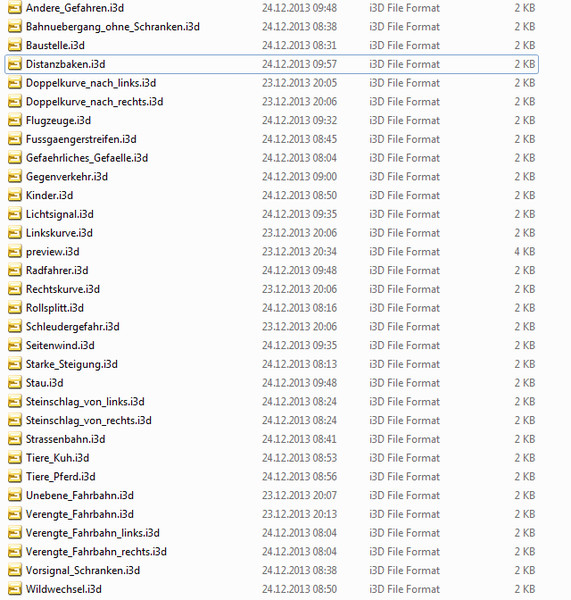Click the Andere_Gefahren.i3d file icon
The image size is (571, 600).
15,8
